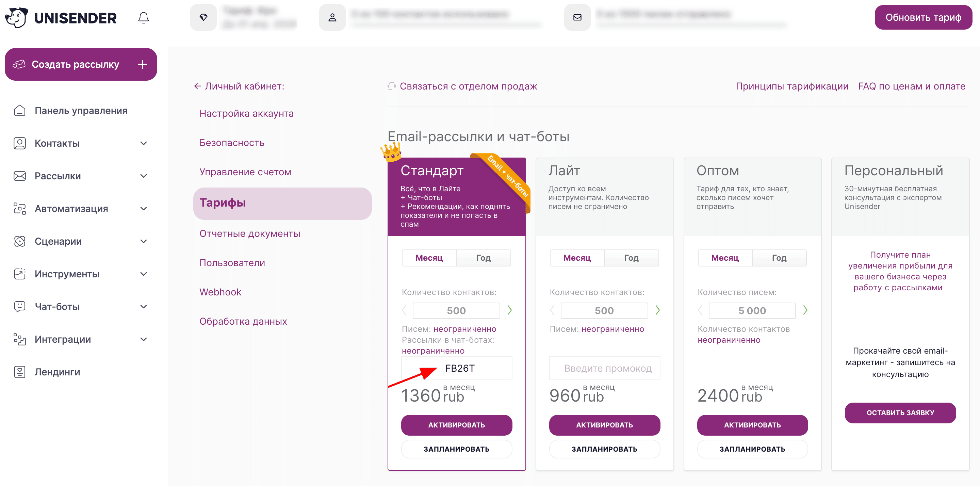Click the Unisender dog logo
The width and height of the screenshot is (980, 486).
point(16,17)
